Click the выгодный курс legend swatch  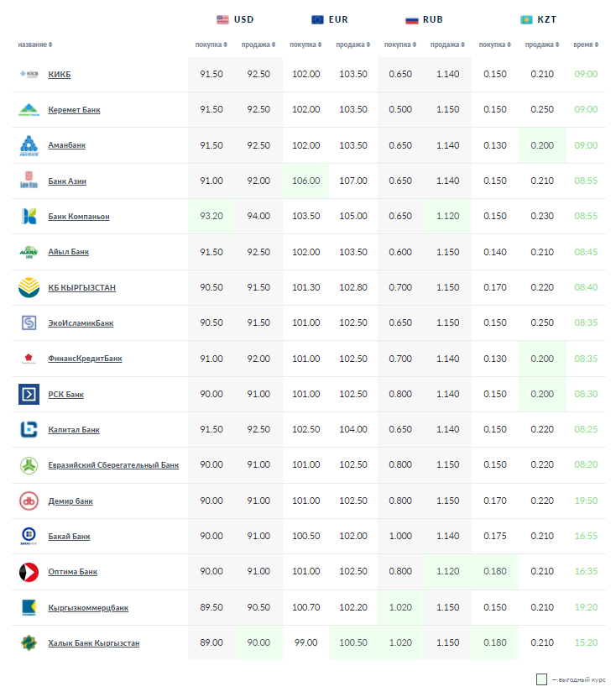[x=541, y=679]
